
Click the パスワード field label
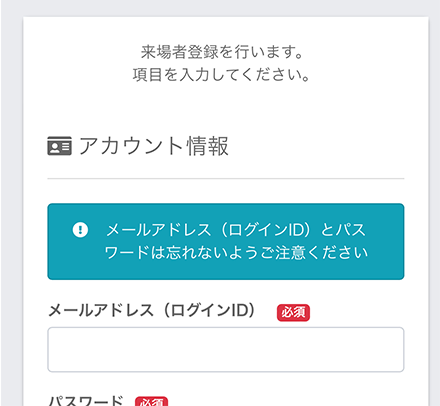point(86,400)
